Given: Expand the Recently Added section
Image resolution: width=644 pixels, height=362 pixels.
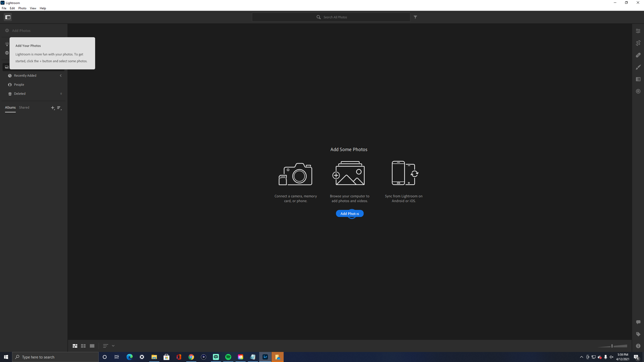Looking at the screenshot, I should click(60, 75).
